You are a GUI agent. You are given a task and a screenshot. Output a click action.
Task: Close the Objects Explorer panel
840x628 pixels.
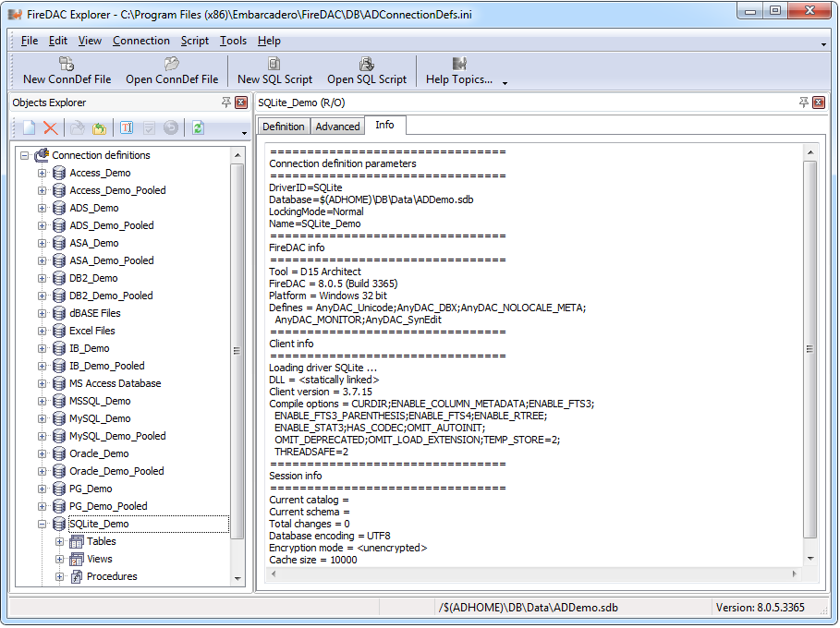[241, 103]
